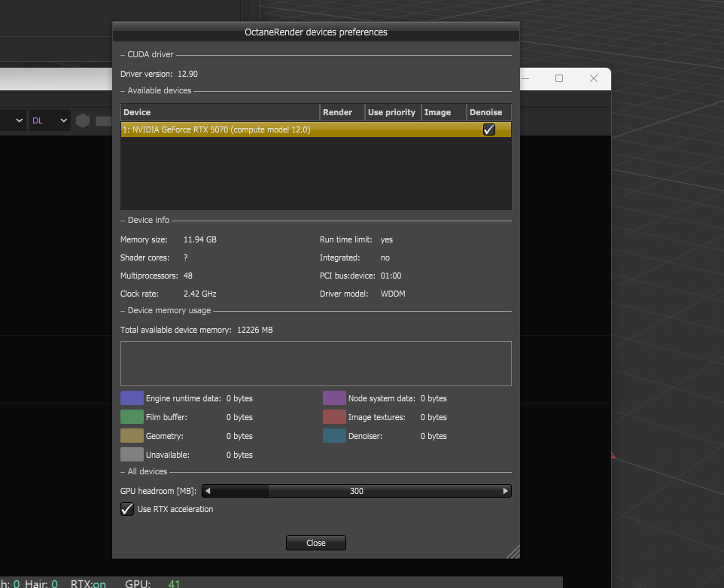The height and width of the screenshot is (588, 724).
Task: Click the Engine runtime data 0 bytes value
Action: tap(239, 398)
